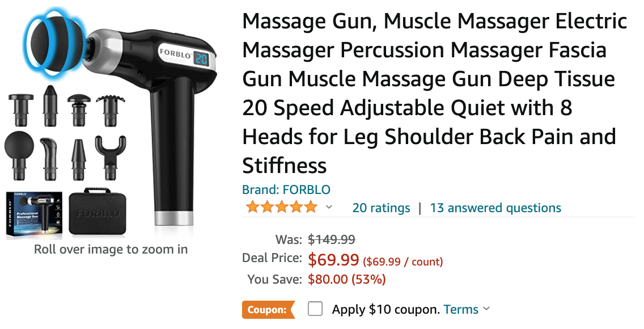The width and height of the screenshot is (644, 329).
Task: Click the FORBLO carrying case image
Action: point(98,212)
